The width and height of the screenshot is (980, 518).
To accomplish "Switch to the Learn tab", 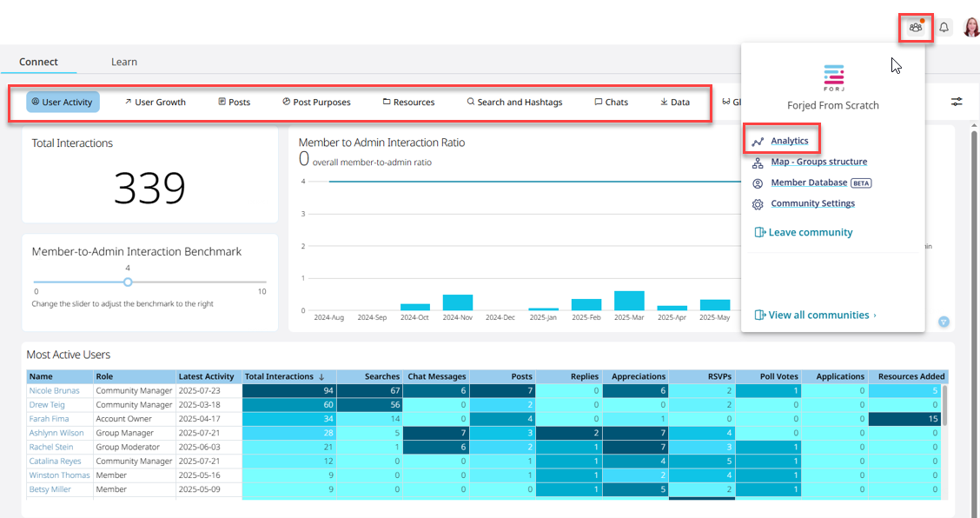I will point(123,62).
